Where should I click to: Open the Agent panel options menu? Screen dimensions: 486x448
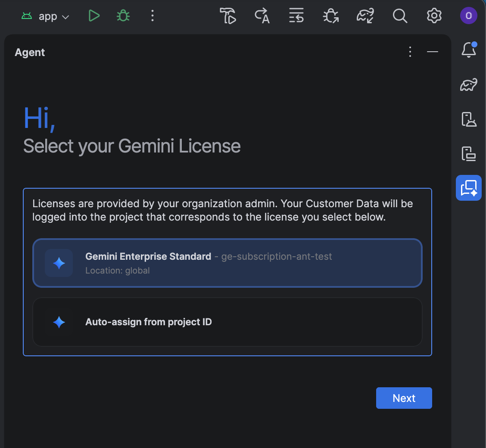click(410, 52)
